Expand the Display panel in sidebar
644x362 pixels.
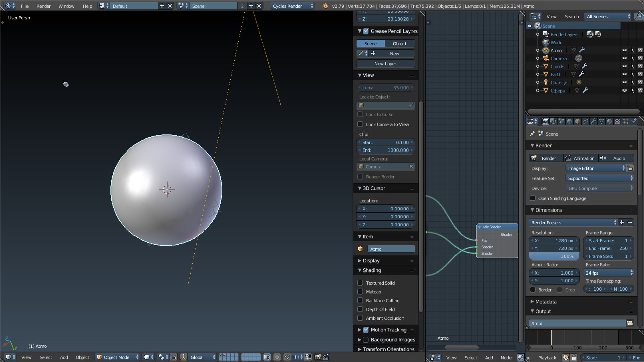pyautogui.click(x=371, y=261)
